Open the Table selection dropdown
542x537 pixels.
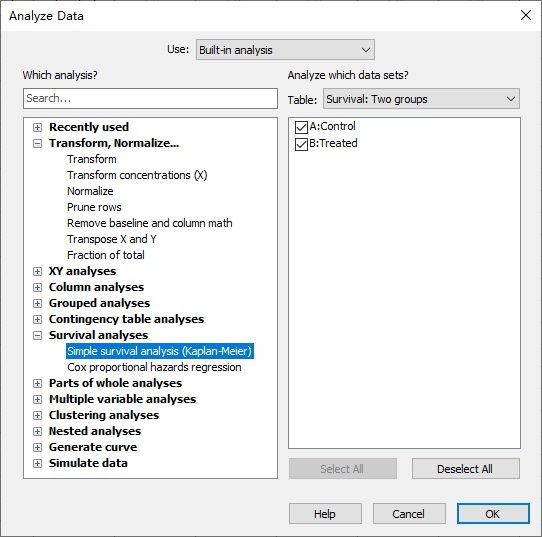[x=421, y=99]
